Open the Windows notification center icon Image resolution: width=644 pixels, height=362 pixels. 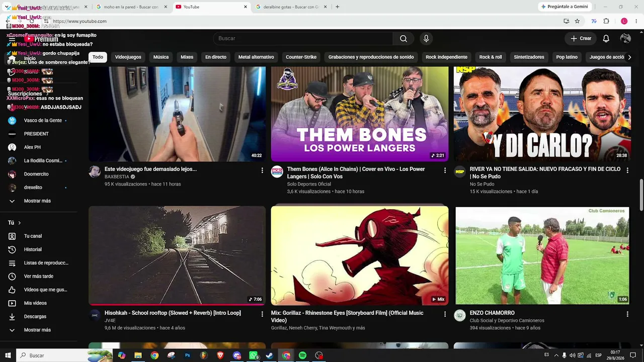[633, 355]
